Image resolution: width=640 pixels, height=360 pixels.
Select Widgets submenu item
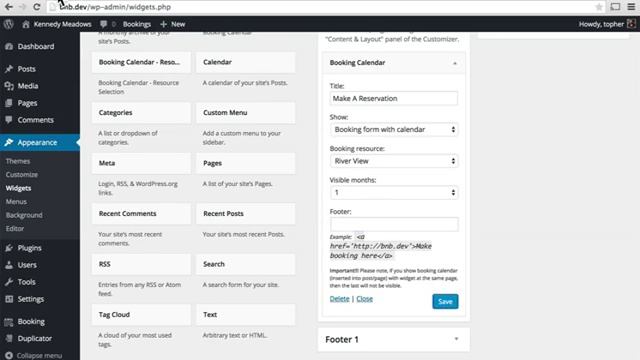click(x=18, y=188)
